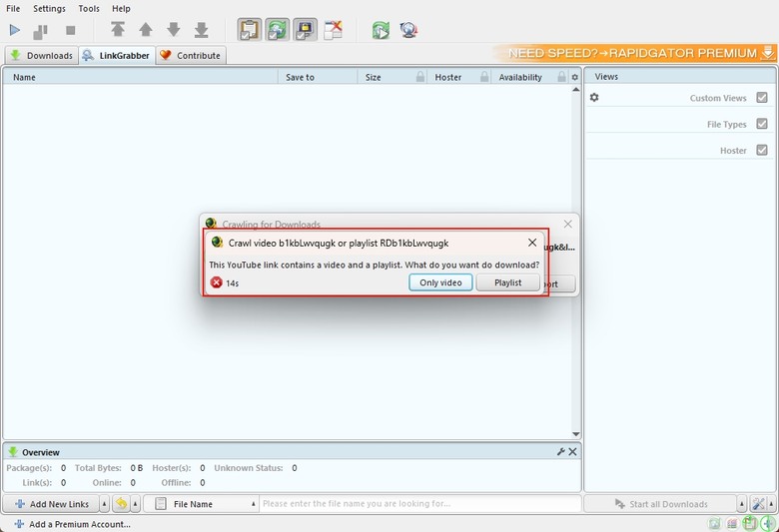The image size is (779, 532).
Task: Move selection down with the plain down arrow
Action: pyautogui.click(x=174, y=29)
